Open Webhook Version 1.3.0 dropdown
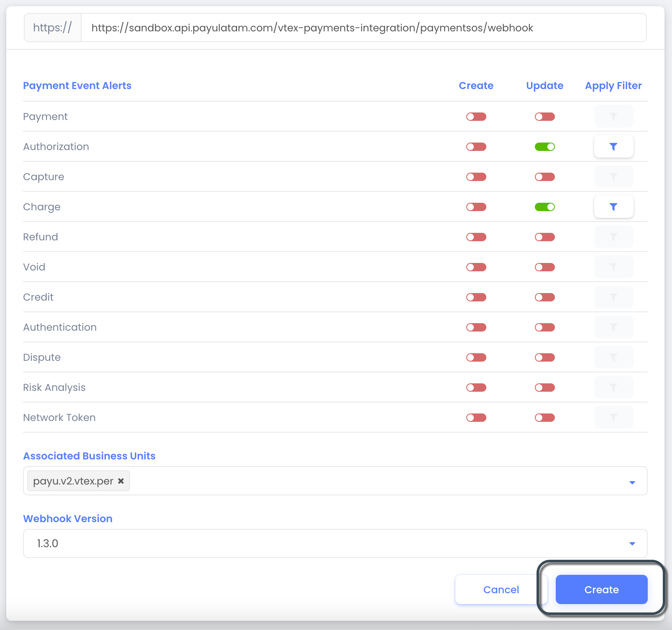Screen dimensions: 672x630 [x=335, y=543]
